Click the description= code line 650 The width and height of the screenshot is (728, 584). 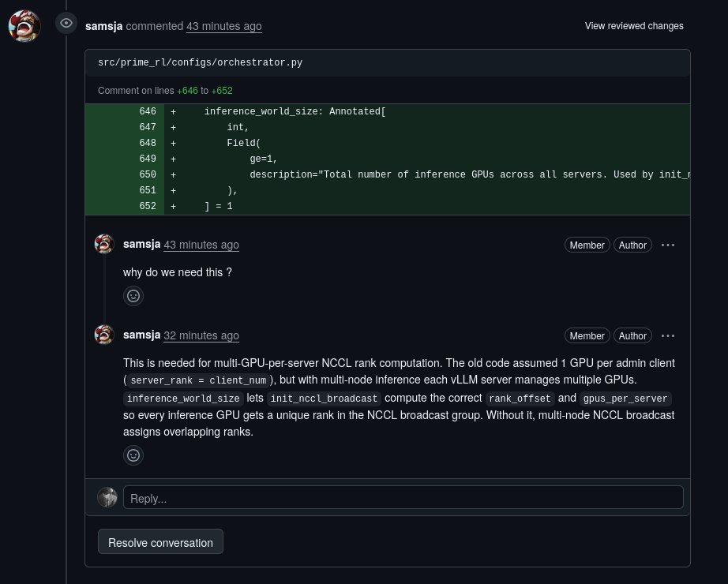coord(469,174)
